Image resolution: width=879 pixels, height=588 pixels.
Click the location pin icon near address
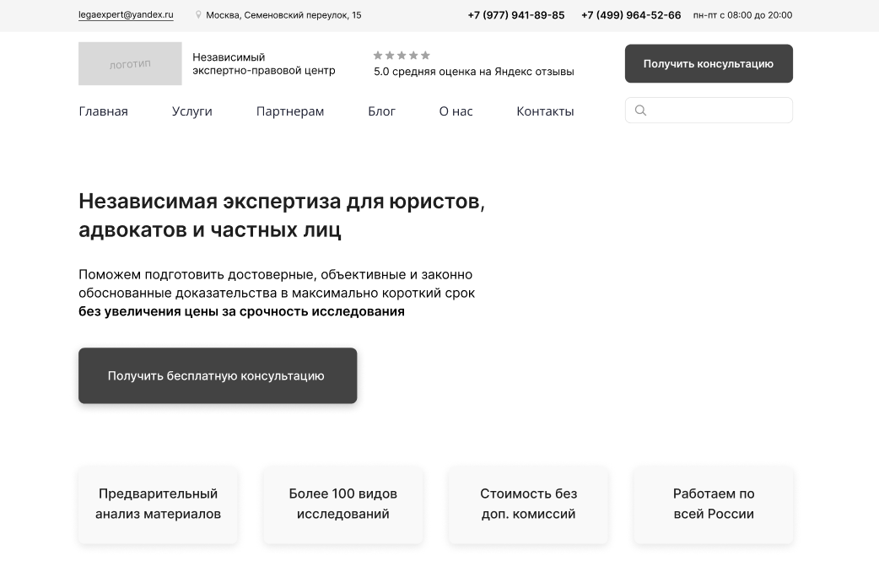[x=198, y=15]
